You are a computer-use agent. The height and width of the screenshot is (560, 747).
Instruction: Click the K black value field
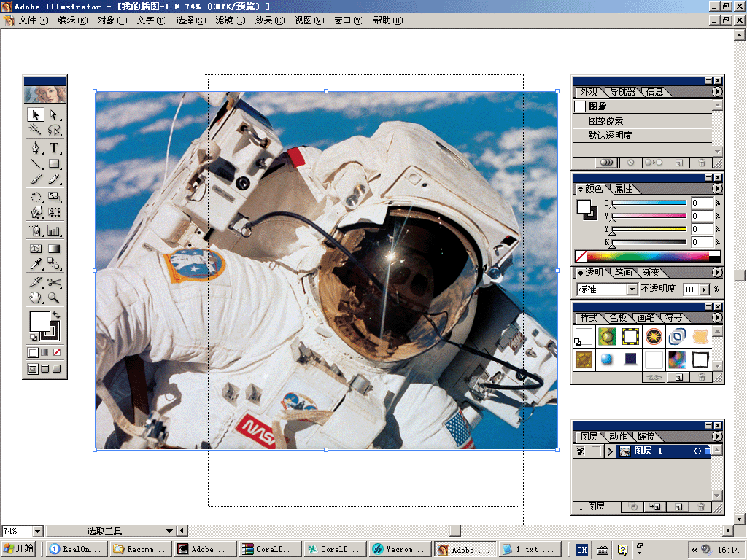(703, 242)
